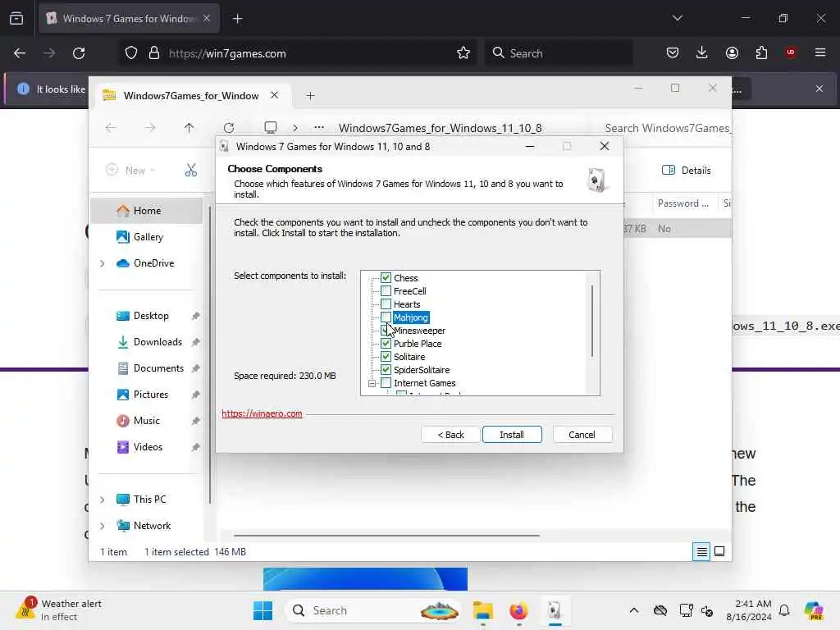Image resolution: width=840 pixels, height=630 pixels.
Task: Open Home in Explorer navigation pane
Action: point(146,211)
